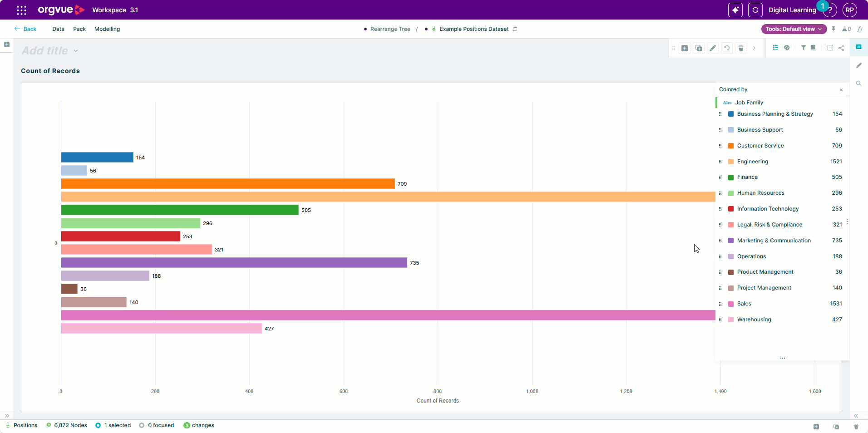The image size is (868, 433).
Task: Go Back using the back link
Action: (25, 29)
